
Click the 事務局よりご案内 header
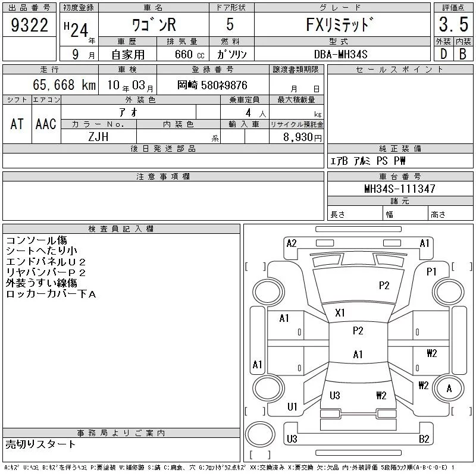pos(121,433)
